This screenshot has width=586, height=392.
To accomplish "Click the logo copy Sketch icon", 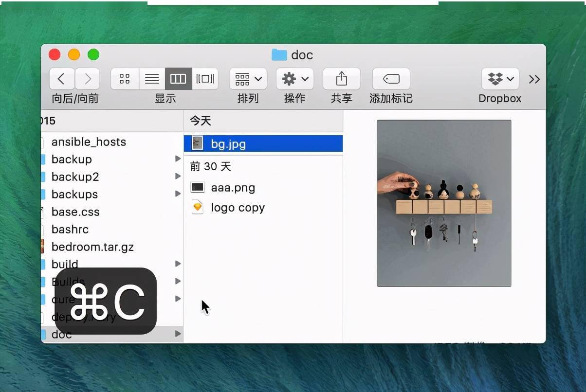I will pyautogui.click(x=197, y=207).
